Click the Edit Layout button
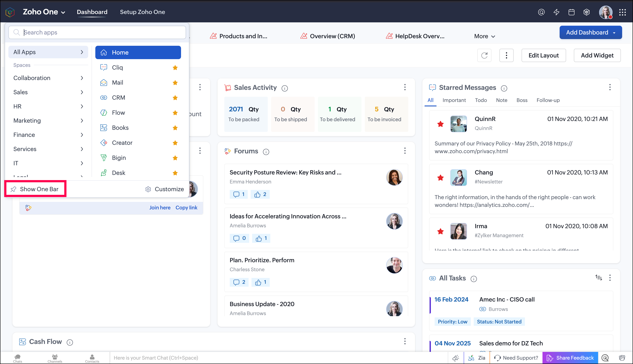633x364 pixels. 544,55
